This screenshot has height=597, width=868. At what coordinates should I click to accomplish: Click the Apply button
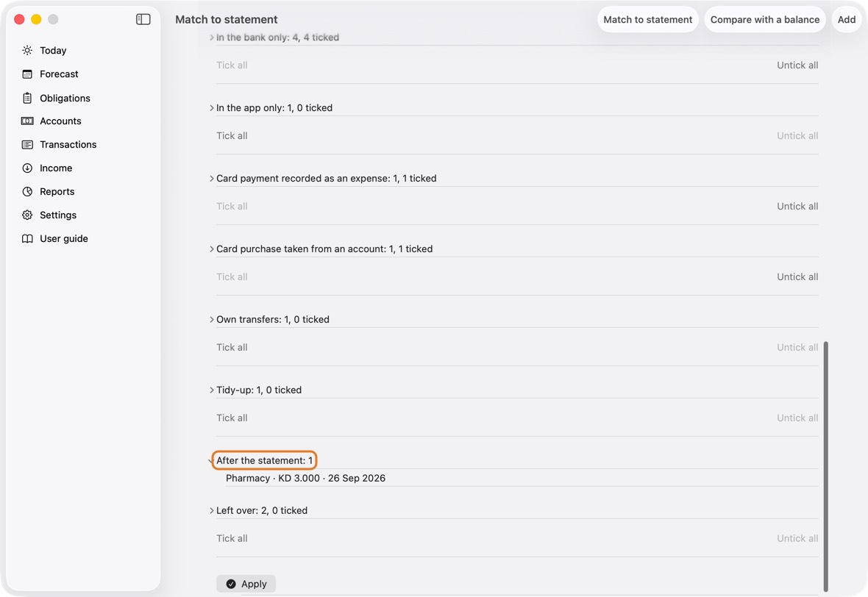[246, 584]
